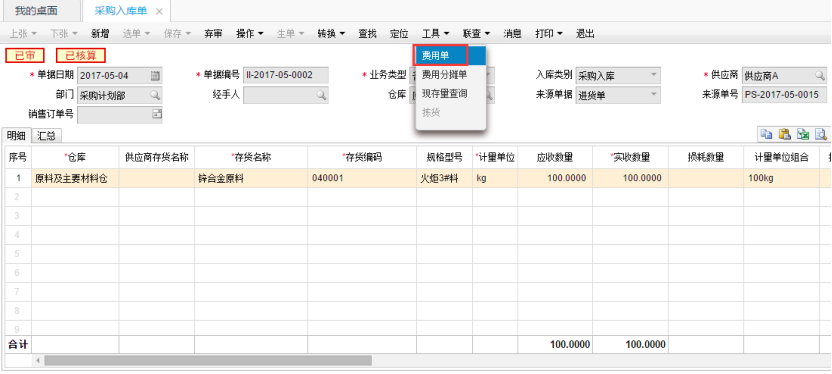Image resolution: width=832 pixels, height=374 pixels.
Task: Click the 存货名称 column header
Action: click(251, 157)
